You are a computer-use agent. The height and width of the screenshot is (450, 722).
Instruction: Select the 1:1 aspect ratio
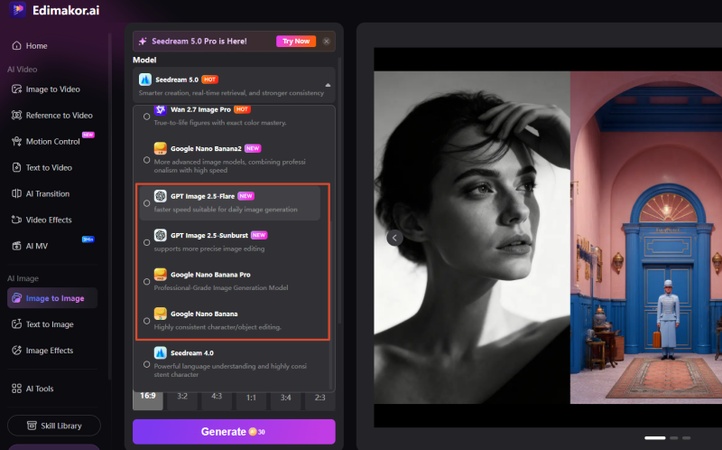251,399
